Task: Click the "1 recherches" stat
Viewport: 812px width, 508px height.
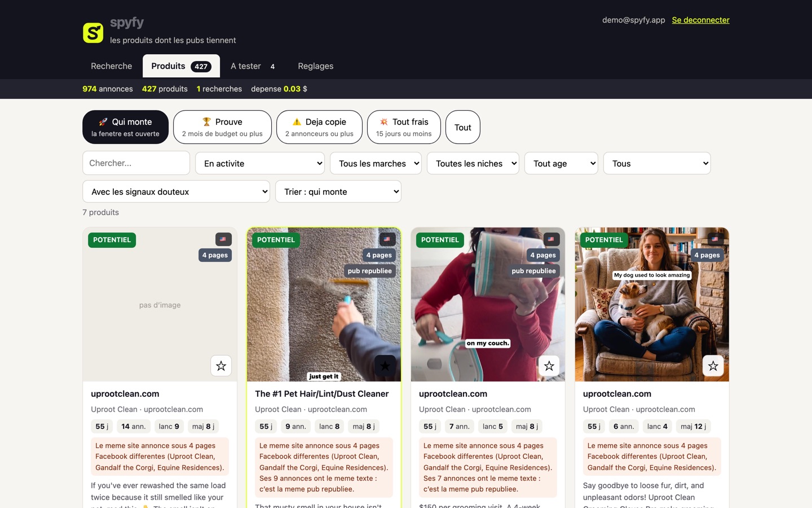Action: tap(219, 89)
